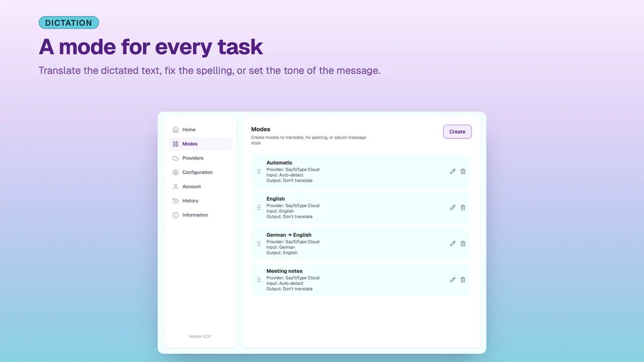Edit the Meeting notes mode
Screen dimensions: 644x362
pyautogui.click(x=452, y=279)
